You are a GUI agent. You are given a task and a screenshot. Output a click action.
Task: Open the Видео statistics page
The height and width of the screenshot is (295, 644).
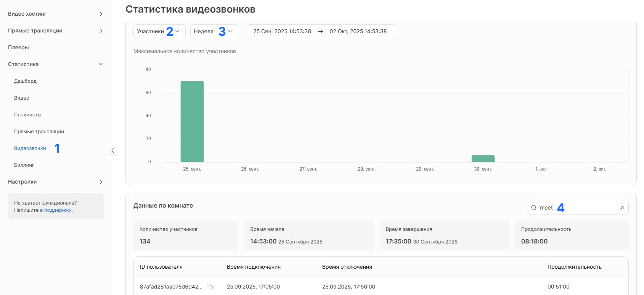click(22, 98)
